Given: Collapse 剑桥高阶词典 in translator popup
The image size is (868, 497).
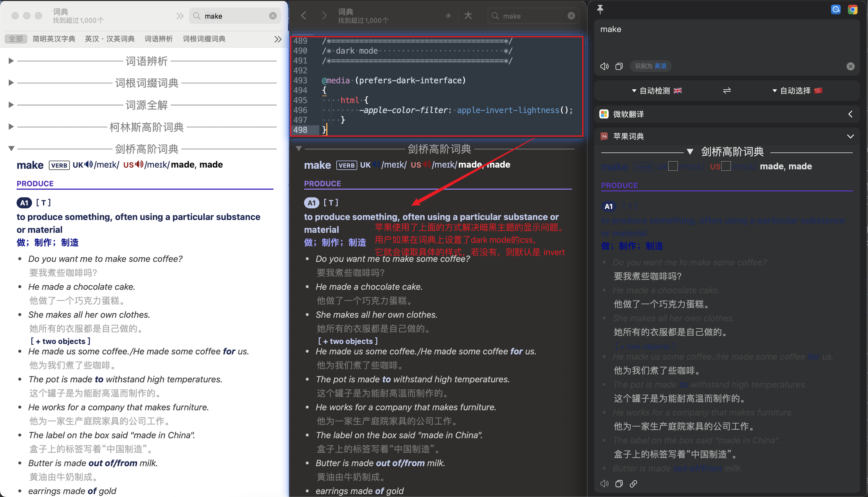Looking at the screenshot, I should (690, 151).
